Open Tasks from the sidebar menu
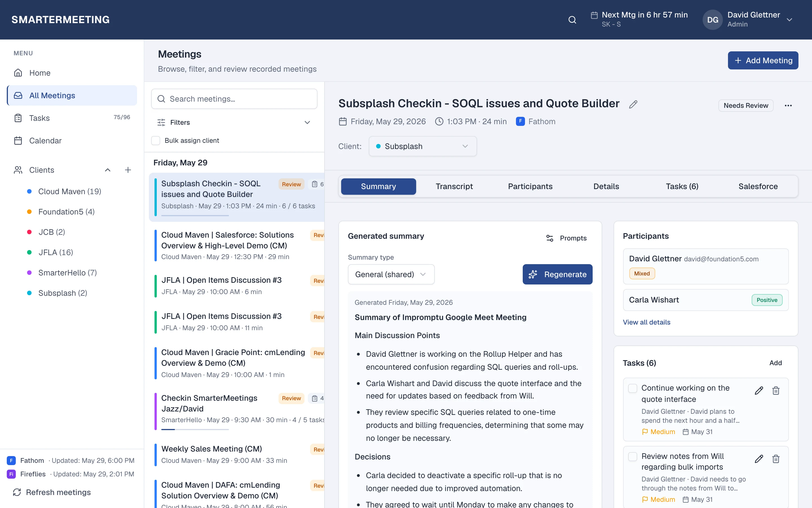Viewport: 812px width, 508px height. 72,118
